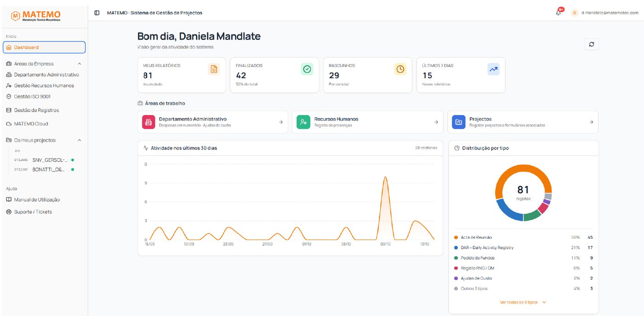Open Gestão de Registros
Viewport: 644px width, 316px height.
pos(44,110)
